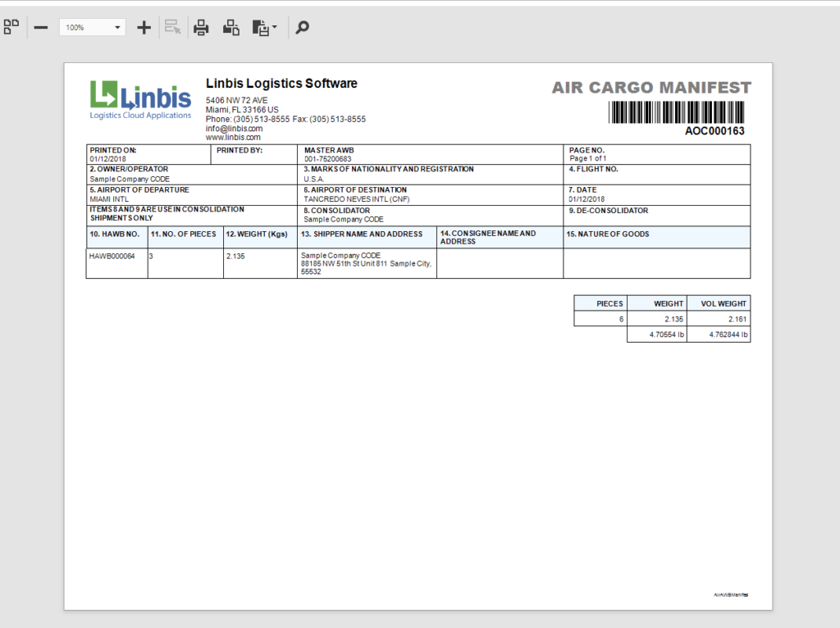The image size is (840, 628).
Task: Click the '9. DE-CONSOLIDATOR' label
Action: 609,211
